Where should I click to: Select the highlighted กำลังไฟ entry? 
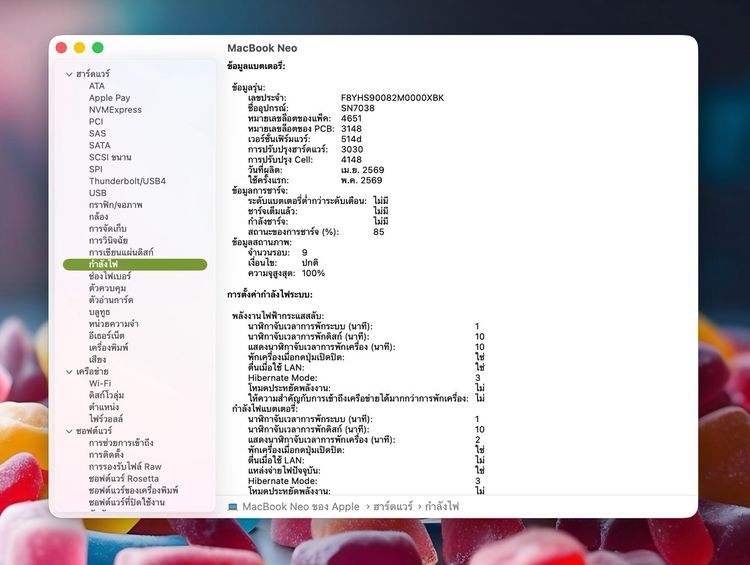(135, 264)
